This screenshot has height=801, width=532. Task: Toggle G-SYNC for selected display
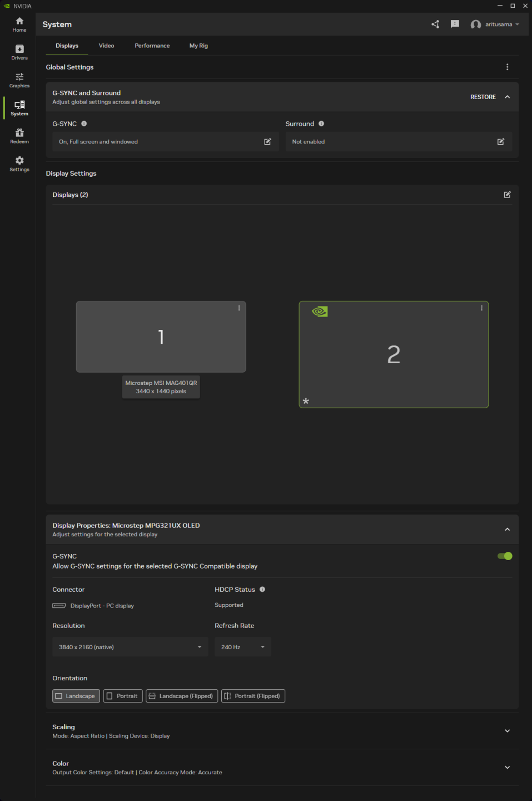pyautogui.click(x=505, y=556)
